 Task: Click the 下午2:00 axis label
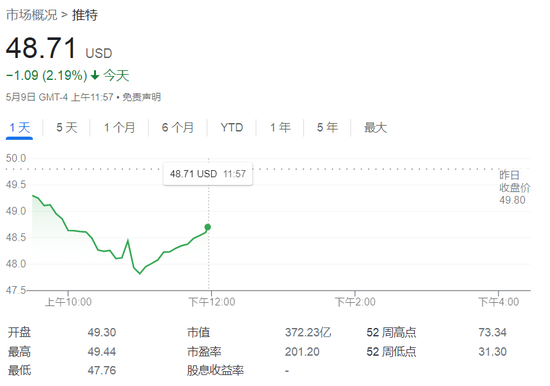(x=355, y=302)
